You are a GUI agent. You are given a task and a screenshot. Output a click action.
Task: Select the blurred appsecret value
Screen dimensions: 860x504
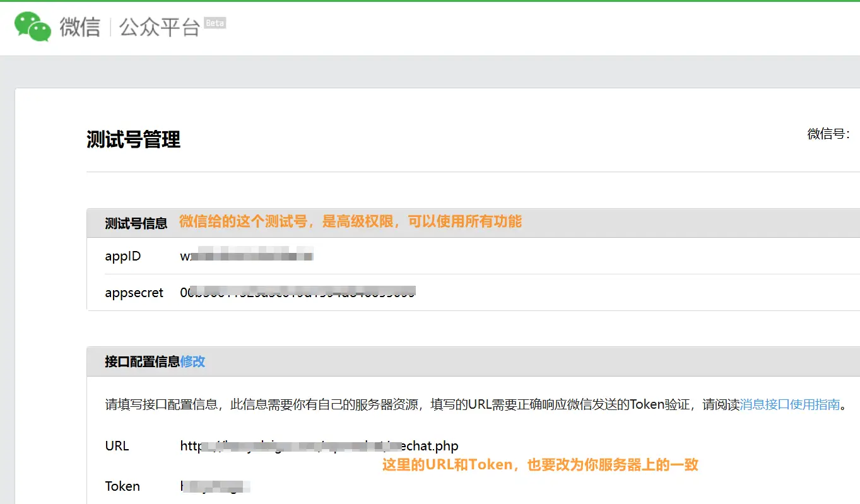click(297, 293)
